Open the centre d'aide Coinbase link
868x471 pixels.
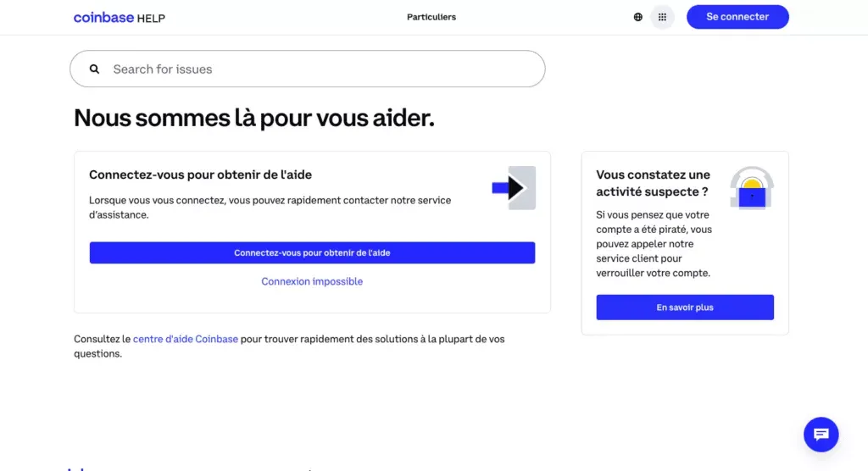(185, 339)
